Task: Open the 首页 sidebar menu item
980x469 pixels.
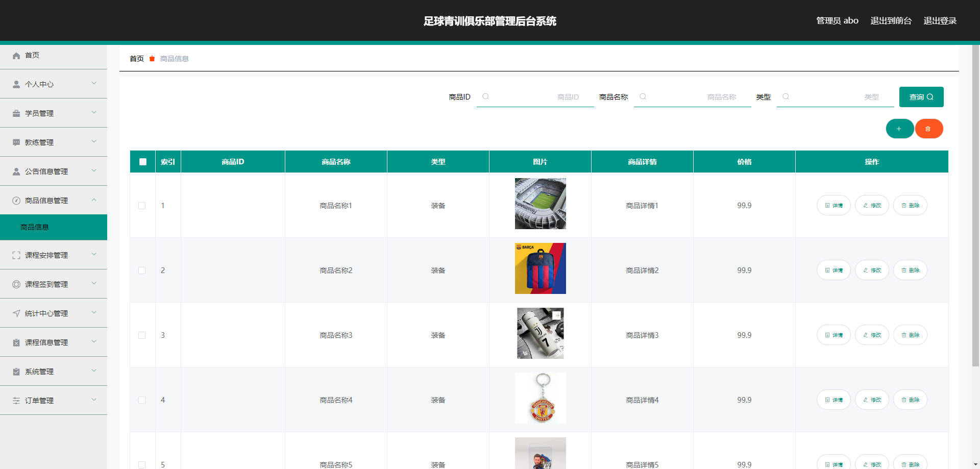Action: [x=54, y=55]
